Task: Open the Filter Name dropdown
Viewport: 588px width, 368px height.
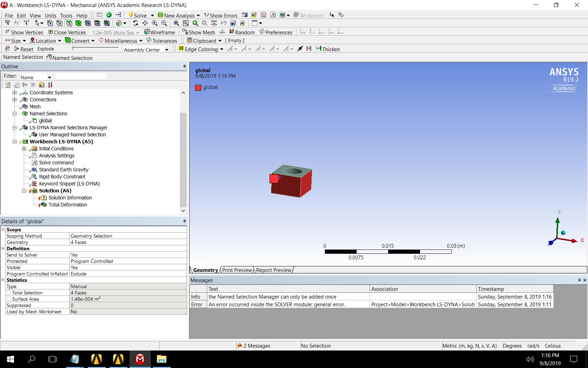Action: click(49, 77)
